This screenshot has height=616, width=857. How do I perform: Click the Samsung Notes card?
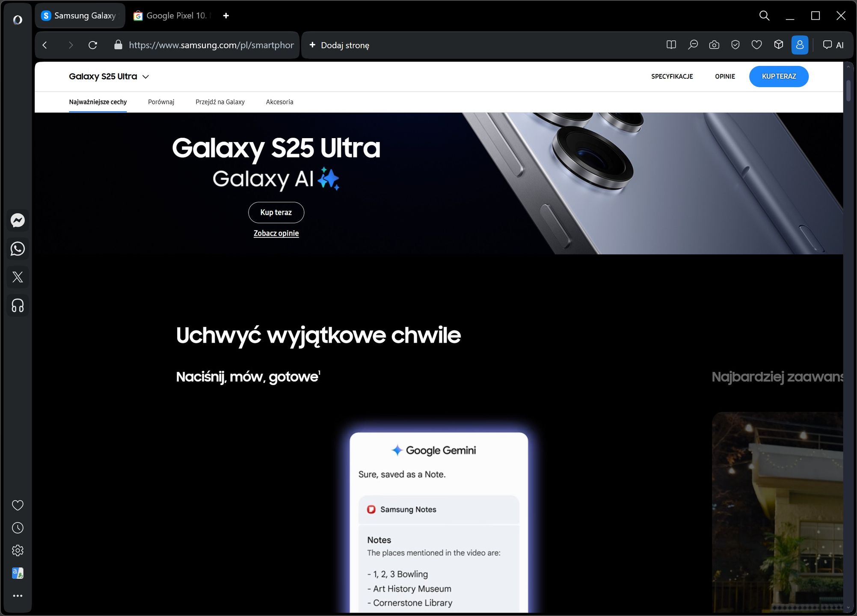[x=439, y=509]
